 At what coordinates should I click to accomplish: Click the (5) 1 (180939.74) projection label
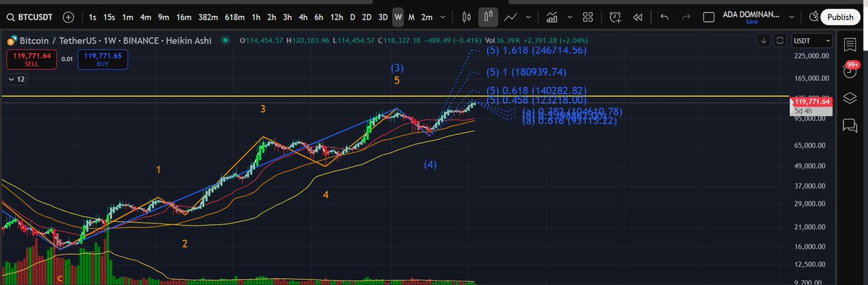pos(526,72)
